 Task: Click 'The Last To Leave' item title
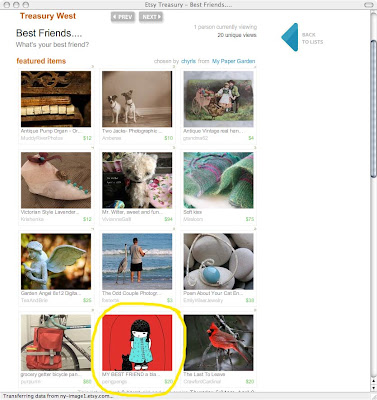tap(204, 374)
